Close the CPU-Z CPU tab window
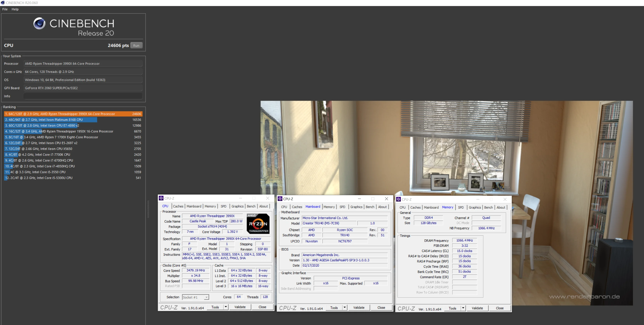The image size is (644, 325). [x=268, y=198]
